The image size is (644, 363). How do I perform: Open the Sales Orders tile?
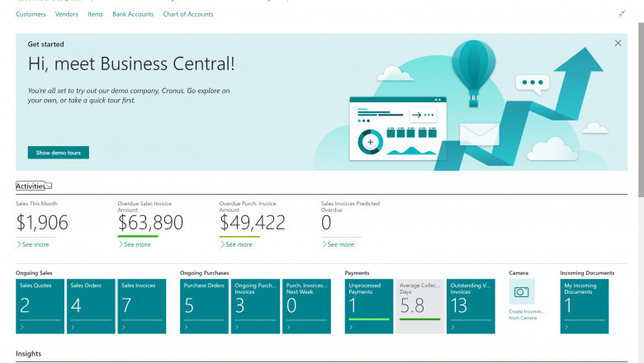tap(91, 306)
